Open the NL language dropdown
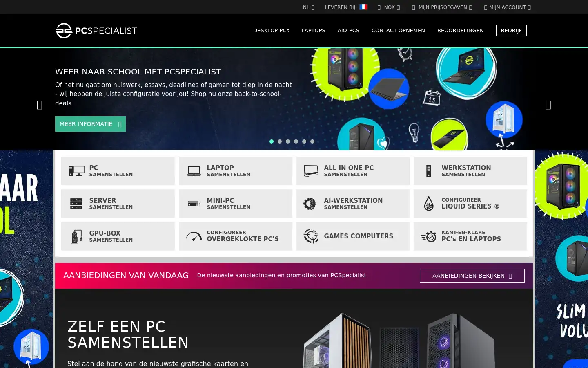This screenshot has height=368, width=588. 309,7
